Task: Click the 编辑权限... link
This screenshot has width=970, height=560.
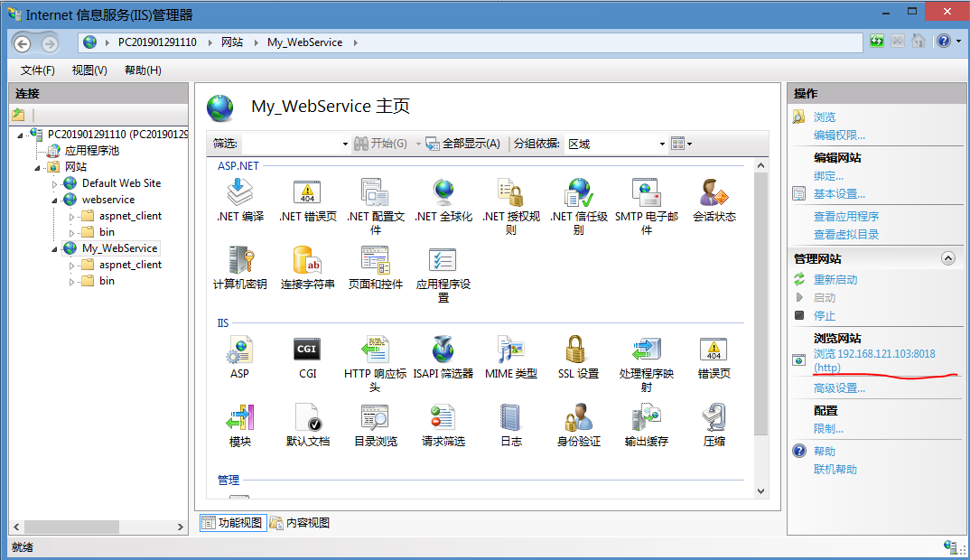Action: (x=839, y=135)
